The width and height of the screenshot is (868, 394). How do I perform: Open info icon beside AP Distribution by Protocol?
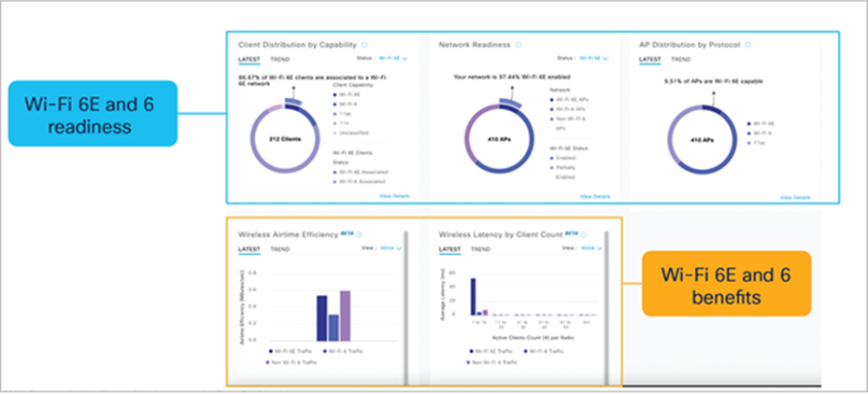tap(747, 46)
